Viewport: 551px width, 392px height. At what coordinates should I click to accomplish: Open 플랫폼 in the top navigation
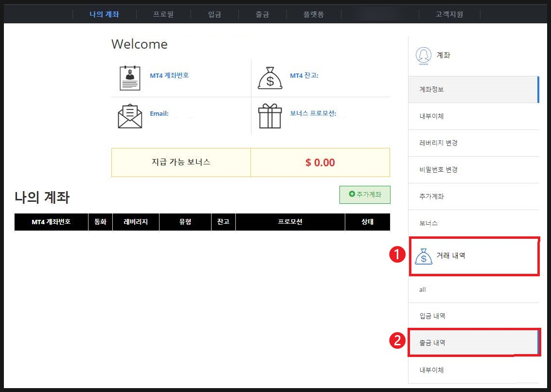314,15
